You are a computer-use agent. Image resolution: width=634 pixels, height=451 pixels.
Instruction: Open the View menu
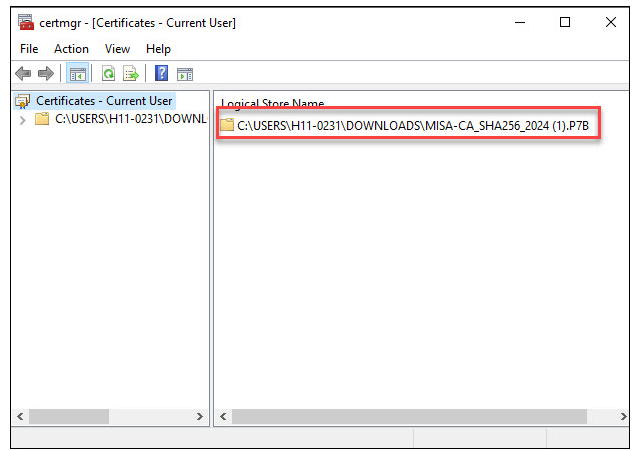[x=117, y=48]
